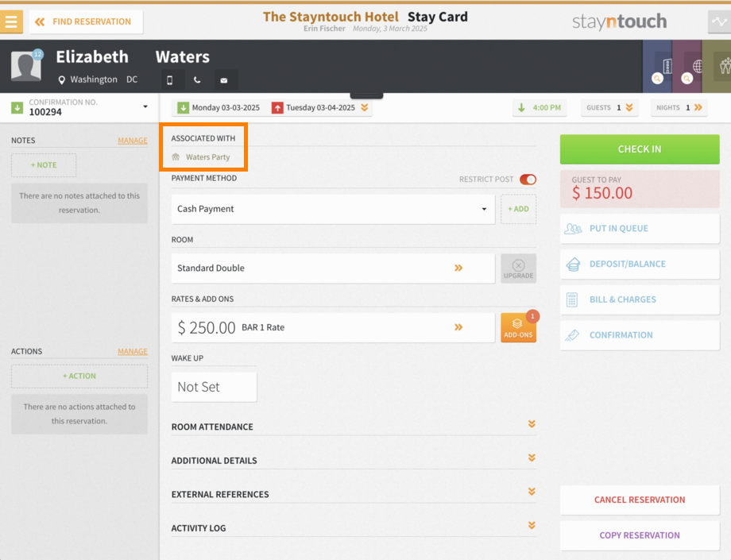Expand the guest card drawer handle
This screenshot has width=731, height=560.
(366, 95)
